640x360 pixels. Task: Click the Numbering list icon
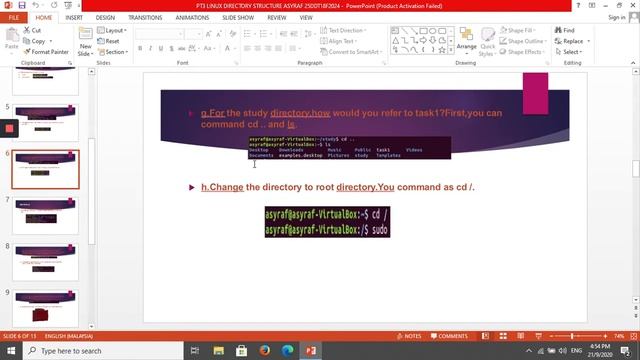[263, 34]
